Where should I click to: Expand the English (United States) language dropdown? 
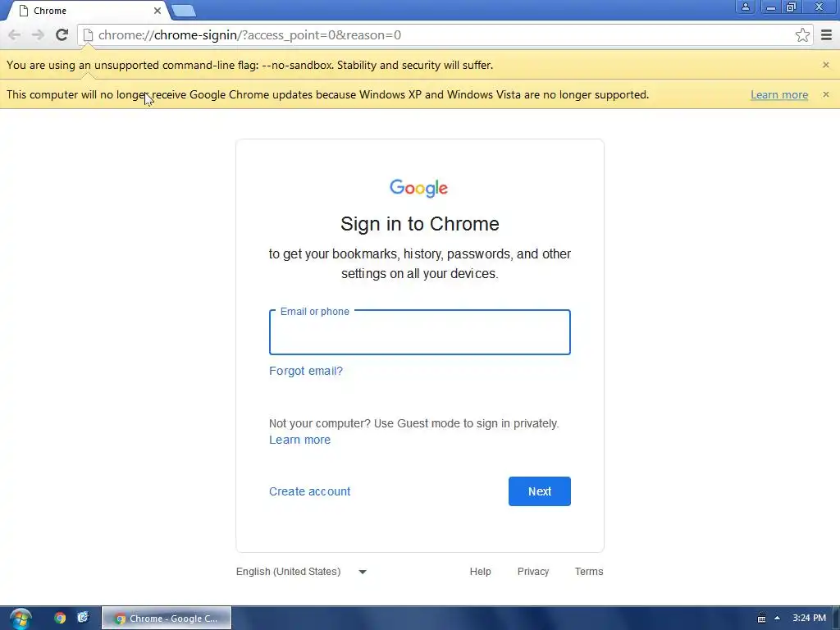tap(301, 572)
